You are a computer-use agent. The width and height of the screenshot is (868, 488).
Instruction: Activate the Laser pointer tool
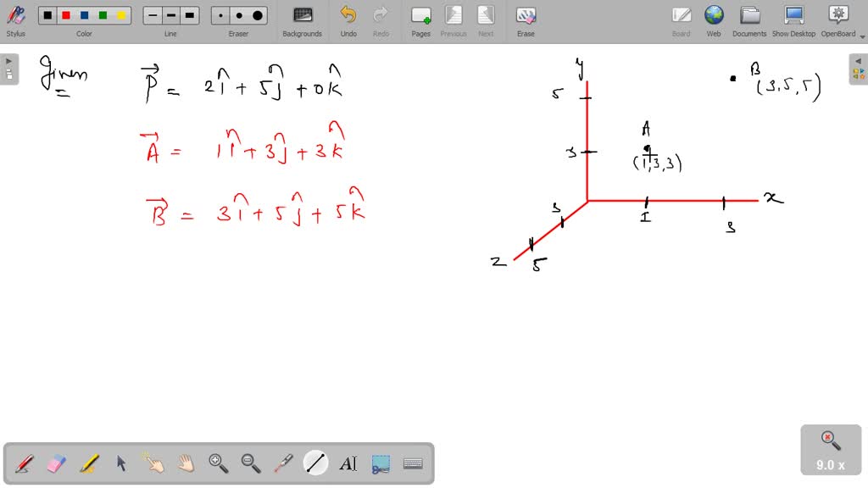click(x=282, y=463)
